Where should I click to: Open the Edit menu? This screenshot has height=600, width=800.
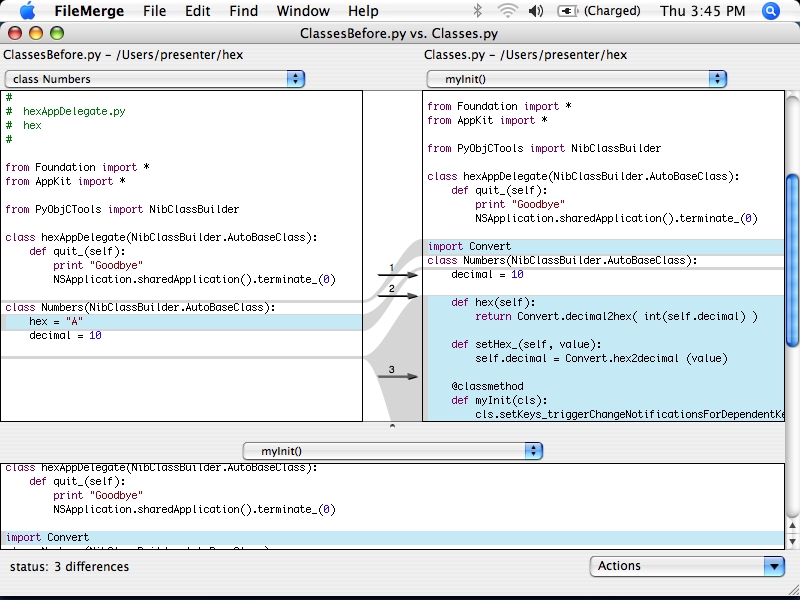tap(197, 11)
